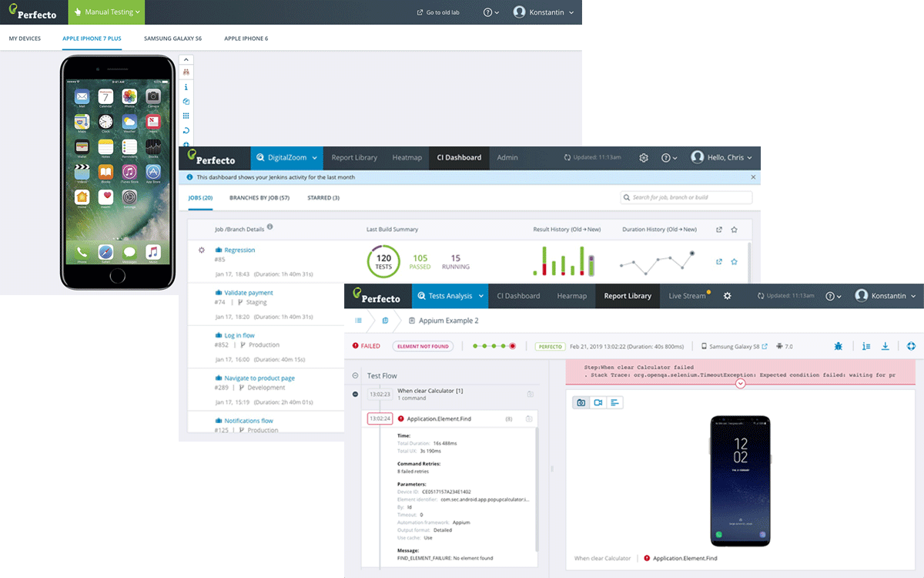Viewport: 924px width, 578px height.
Task: Switch to the SAMSUNG GALAXY S6 tab
Action: 172,37
